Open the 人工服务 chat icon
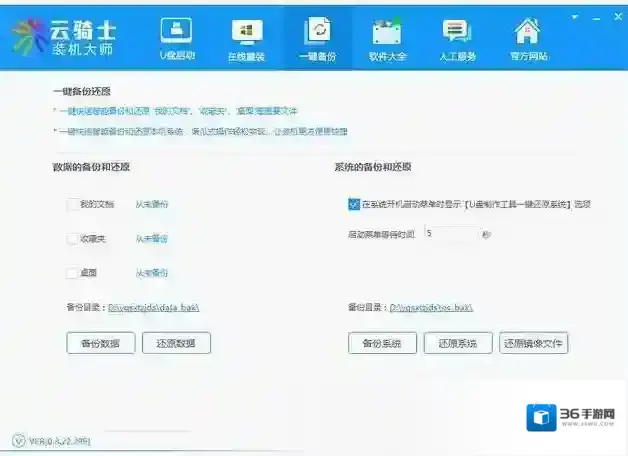This screenshot has width=628, height=456. click(457, 31)
